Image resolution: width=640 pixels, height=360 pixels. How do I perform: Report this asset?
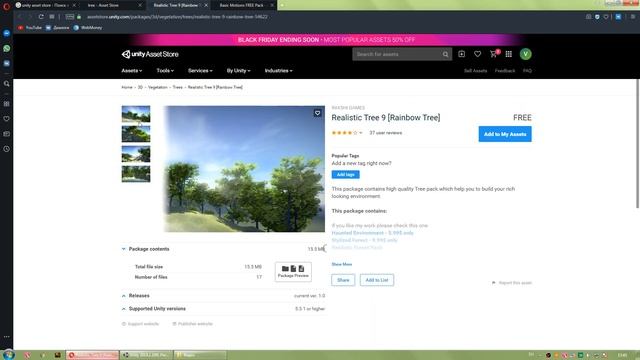coord(512,282)
